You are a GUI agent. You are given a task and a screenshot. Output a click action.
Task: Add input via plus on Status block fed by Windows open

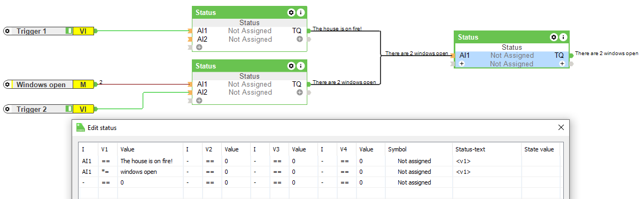(199, 101)
